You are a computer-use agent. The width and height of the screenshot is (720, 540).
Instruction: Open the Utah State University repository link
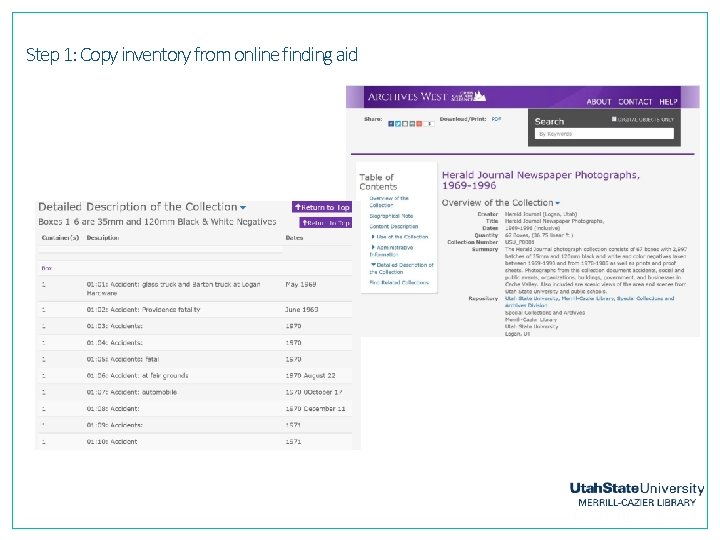coord(589,302)
